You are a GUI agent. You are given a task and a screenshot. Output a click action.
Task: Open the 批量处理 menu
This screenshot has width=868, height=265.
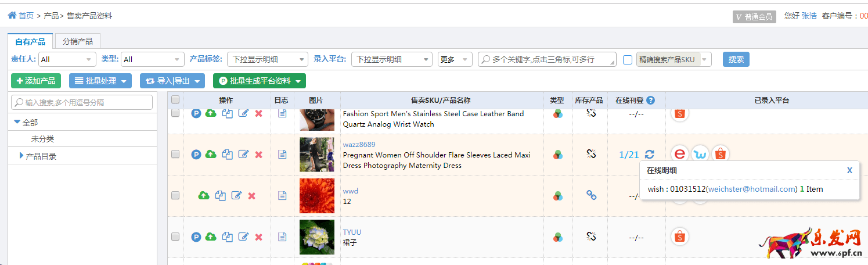pos(100,81)
